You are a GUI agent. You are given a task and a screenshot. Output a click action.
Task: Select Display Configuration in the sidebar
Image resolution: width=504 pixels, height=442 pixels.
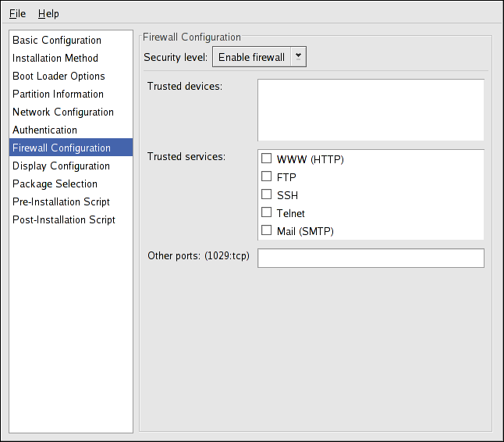click(x=61, y=166)
